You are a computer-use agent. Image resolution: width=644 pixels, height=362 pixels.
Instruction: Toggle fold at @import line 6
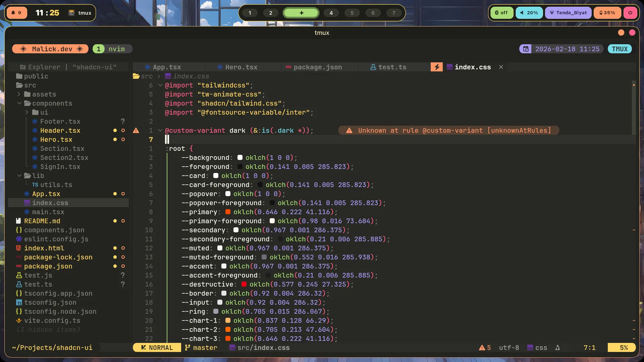tap(160, 85)
